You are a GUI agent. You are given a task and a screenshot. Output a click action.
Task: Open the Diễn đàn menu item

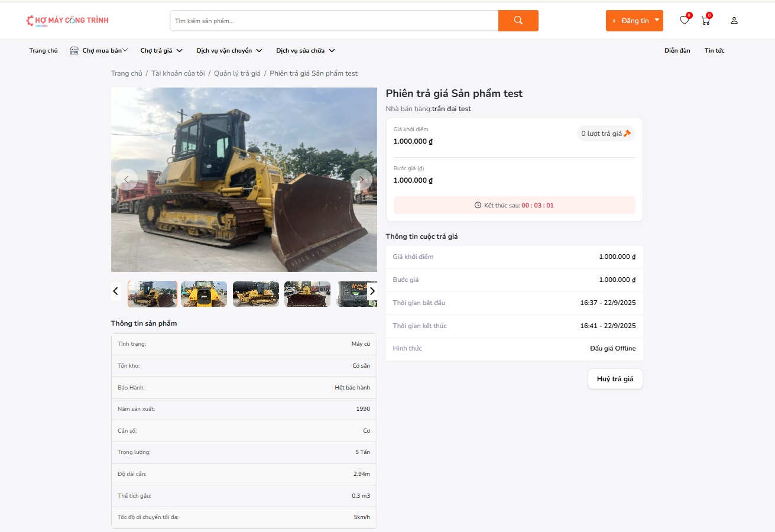(677, 51)
